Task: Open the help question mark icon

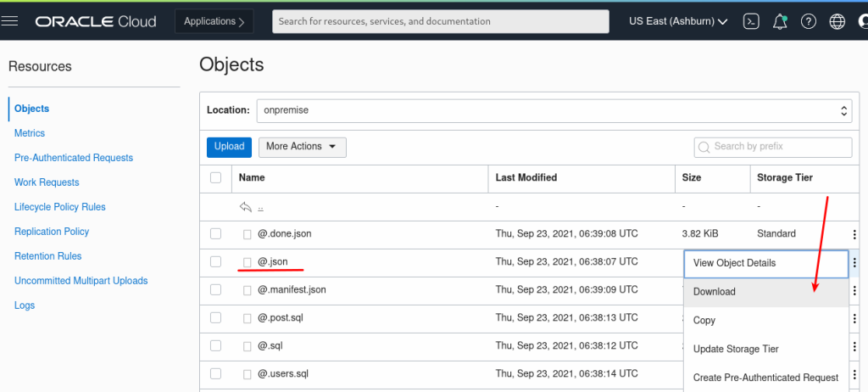Action: coord(809,22)
